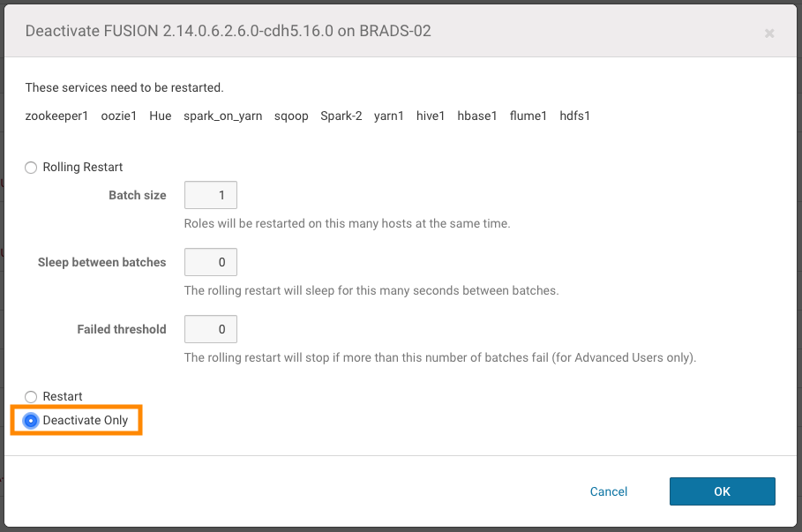Click the Cancel link
802x532 pixels.
click(608, 491)
